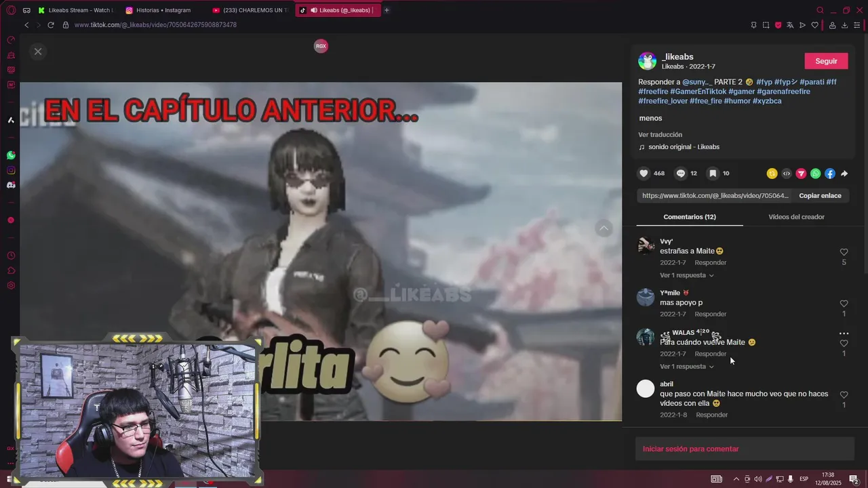Switch to Videos del creador tab
This screenshot has height=488, width=868.
[796, 217]
